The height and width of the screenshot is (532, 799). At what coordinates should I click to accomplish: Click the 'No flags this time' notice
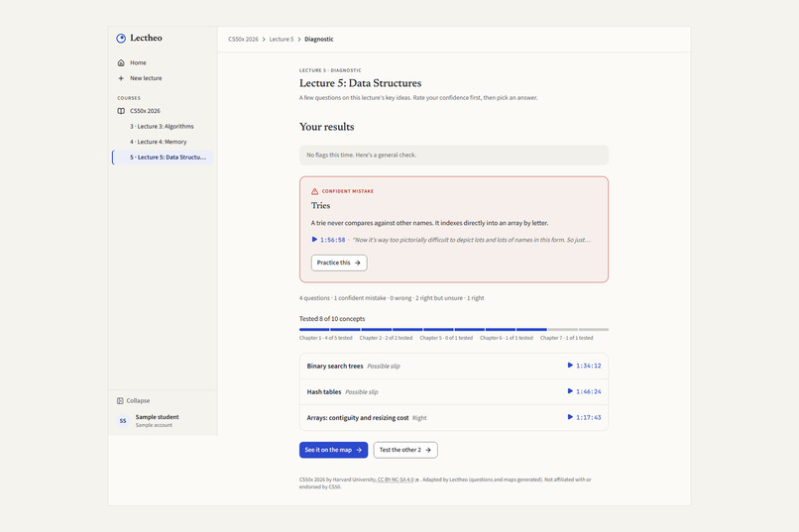click(x=453, y=156)
